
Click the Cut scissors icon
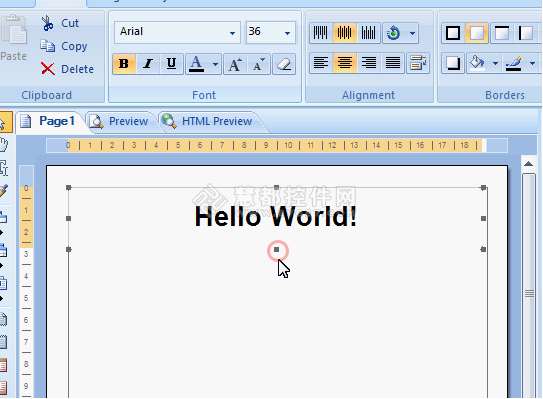click(47, 24)
